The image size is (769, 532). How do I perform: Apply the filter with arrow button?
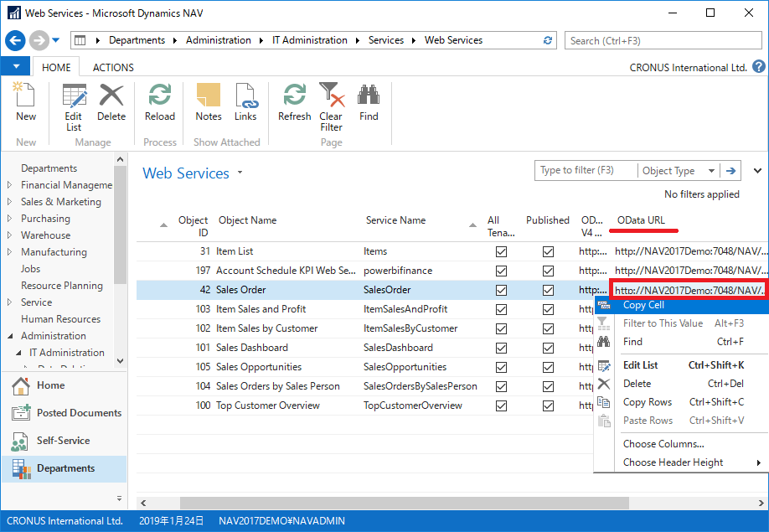tap(730, 171)
